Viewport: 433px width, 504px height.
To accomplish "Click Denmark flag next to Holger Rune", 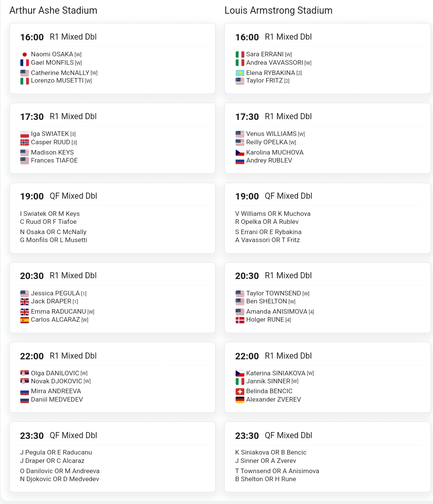I will tap(240, 320).
